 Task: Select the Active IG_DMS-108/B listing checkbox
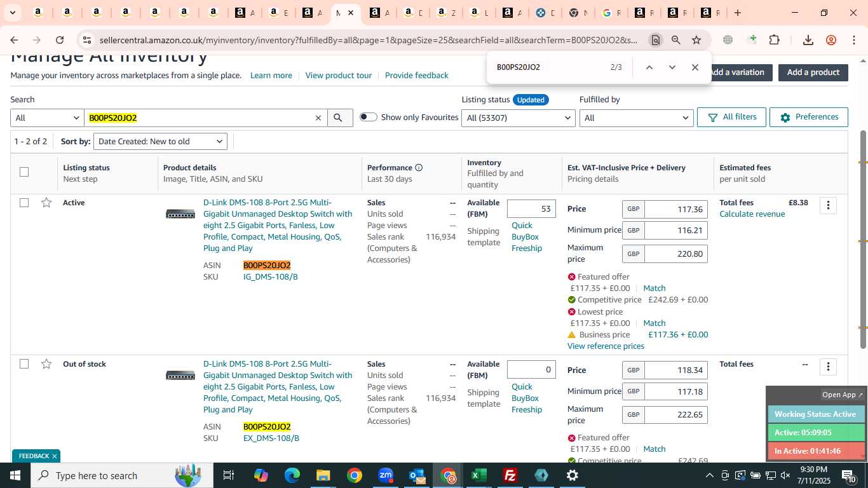click(x=24, y=203)
